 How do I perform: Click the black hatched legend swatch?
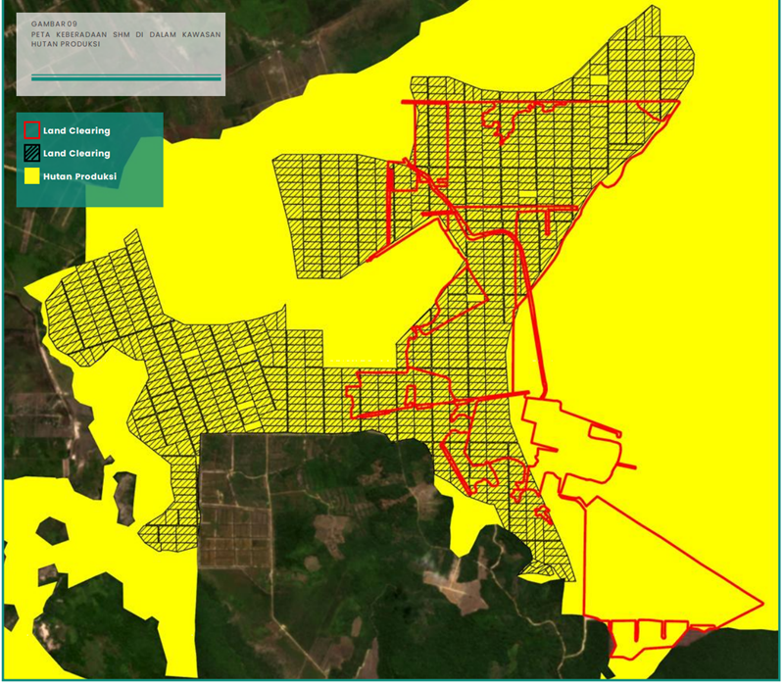click(32, 153)
